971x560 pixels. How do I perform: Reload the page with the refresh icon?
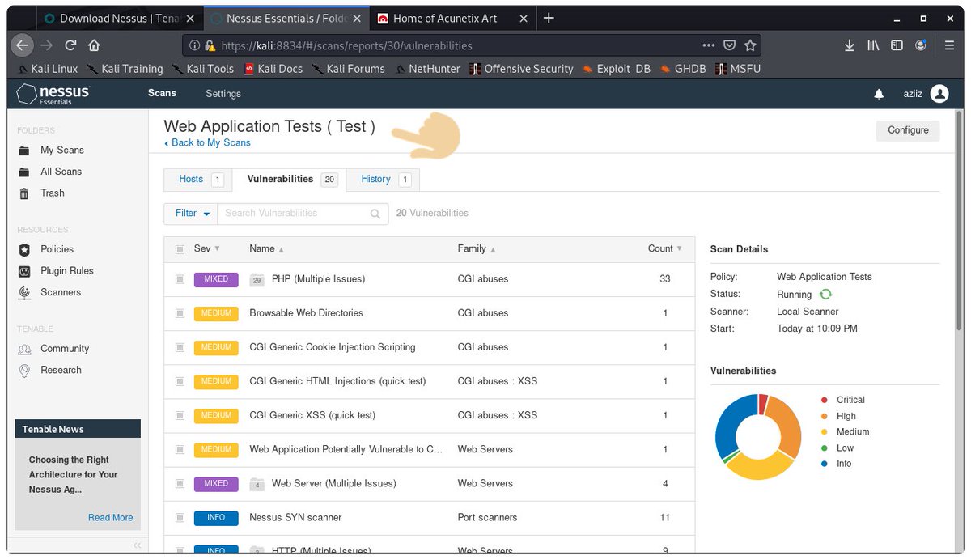point(70,45)
